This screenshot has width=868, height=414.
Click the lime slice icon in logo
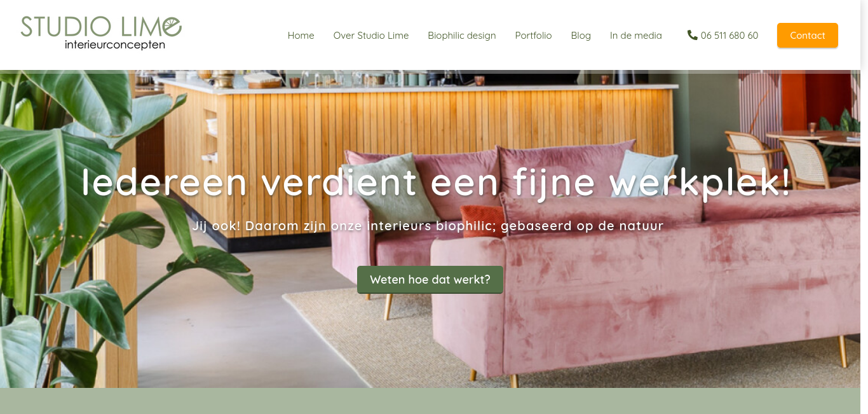click(x=170, y=27)
